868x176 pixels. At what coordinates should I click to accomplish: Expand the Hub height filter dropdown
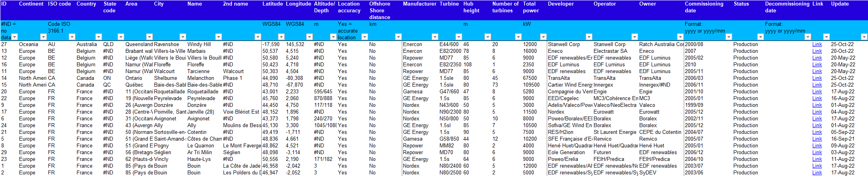pos(488,37)
